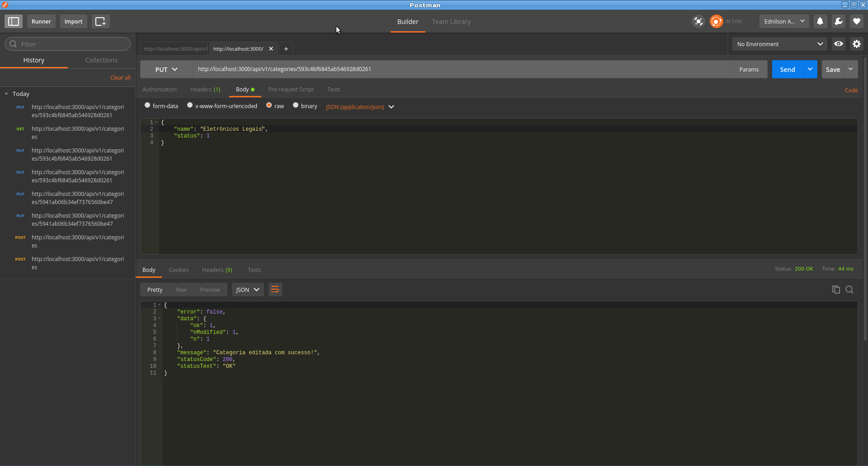Open settings via the wrench icon
Image resolution: width=868 pixels, height=466 pixels.
(x=839, y=21)
